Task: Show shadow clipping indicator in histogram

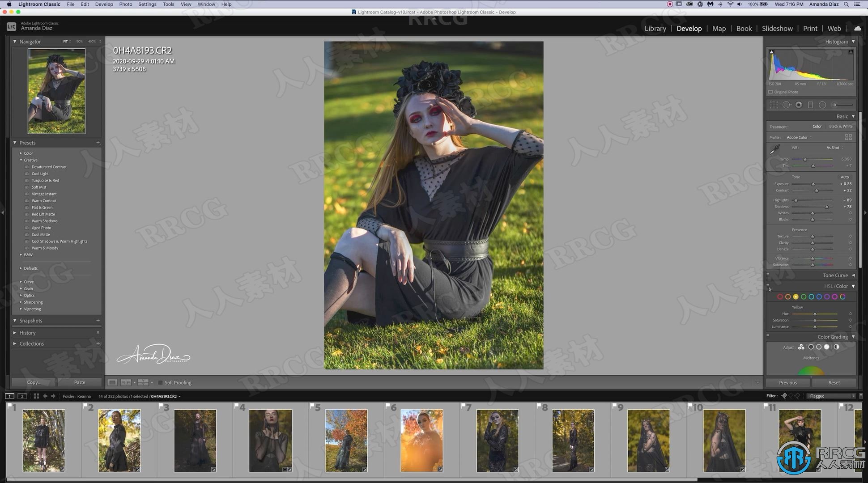Action: point(771,52)
